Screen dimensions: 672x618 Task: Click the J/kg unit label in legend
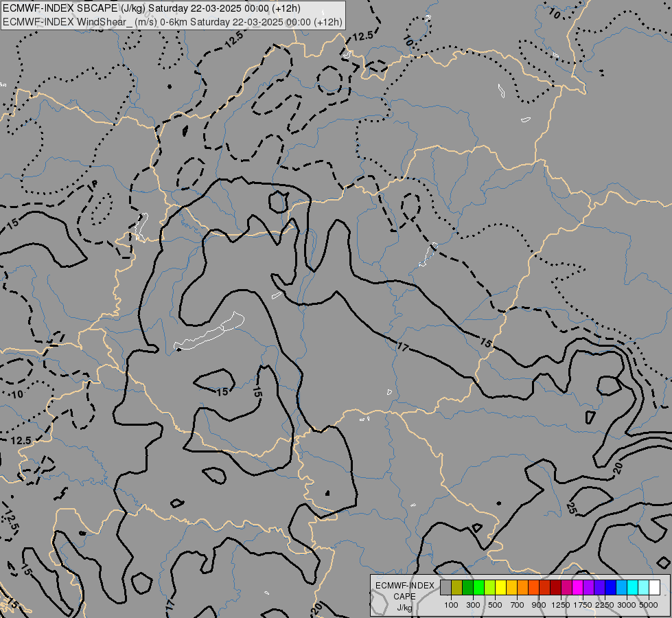point(404,608)
